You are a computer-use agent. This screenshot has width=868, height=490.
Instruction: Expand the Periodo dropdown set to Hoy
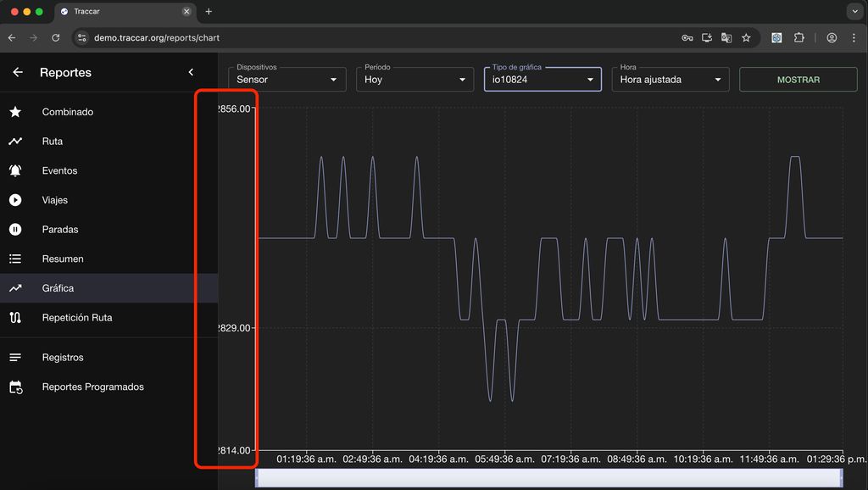pos(414,80)
